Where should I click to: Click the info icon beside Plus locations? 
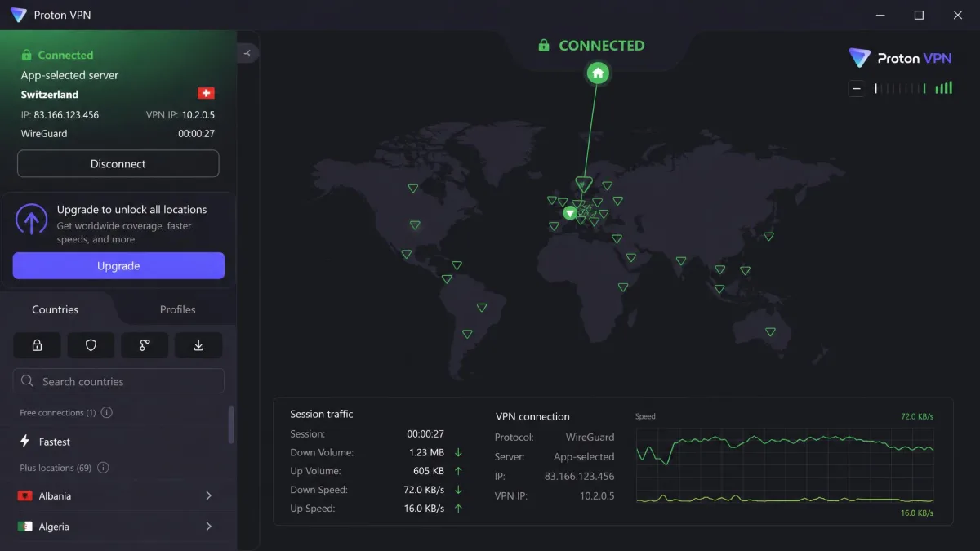click(103, 468)
